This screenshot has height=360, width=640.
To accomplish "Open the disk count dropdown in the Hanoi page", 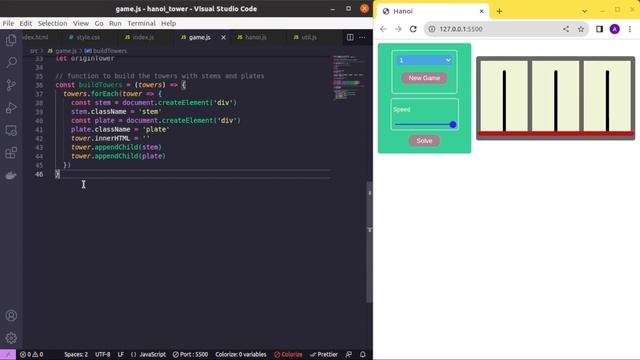I will (424, 60).
